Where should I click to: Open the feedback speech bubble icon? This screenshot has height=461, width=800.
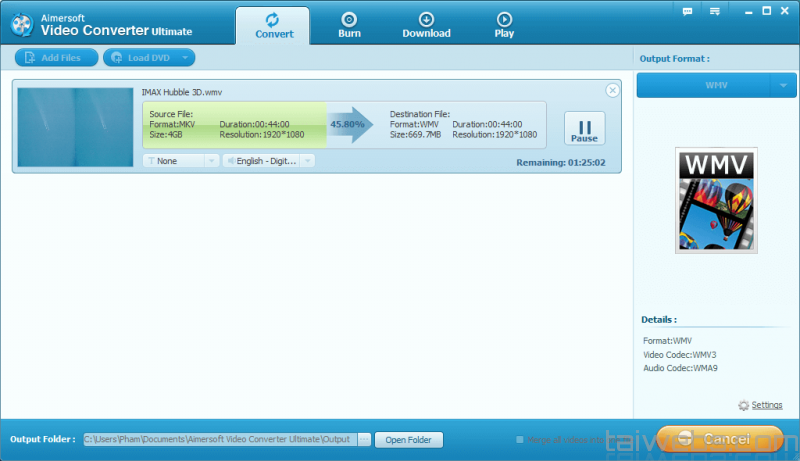687,11
